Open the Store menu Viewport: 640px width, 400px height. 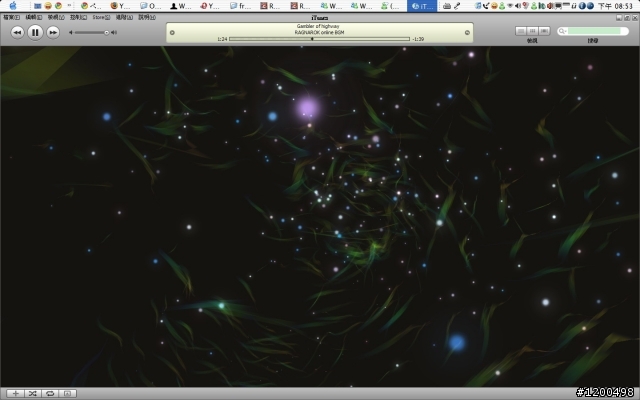click(101, 17)
